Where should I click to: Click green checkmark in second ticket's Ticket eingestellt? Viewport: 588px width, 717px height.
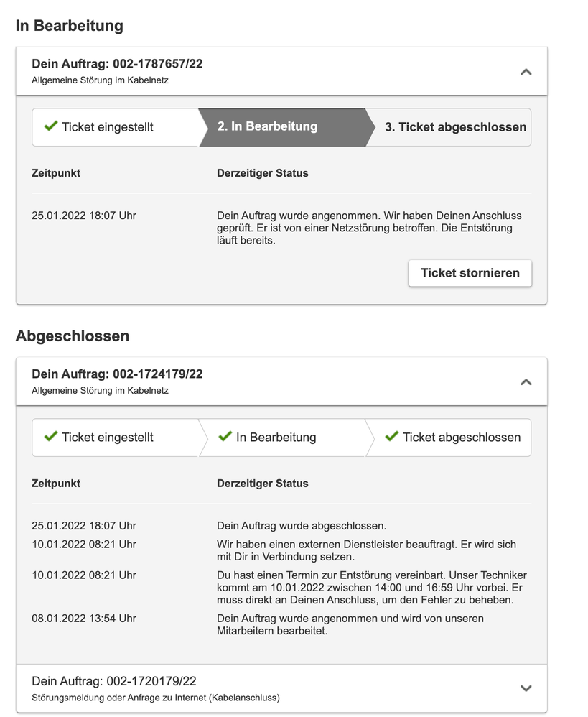50,436
